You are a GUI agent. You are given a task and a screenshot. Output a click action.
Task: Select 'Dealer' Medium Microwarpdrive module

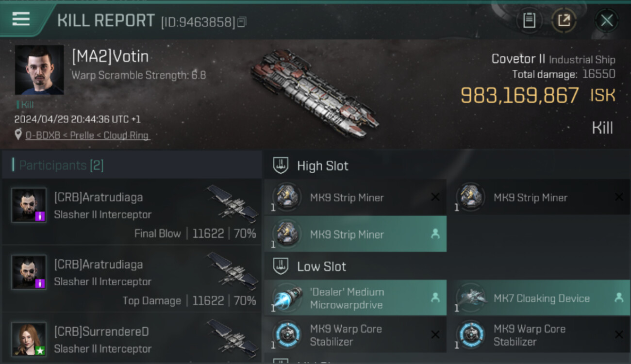tap(355, 298)
